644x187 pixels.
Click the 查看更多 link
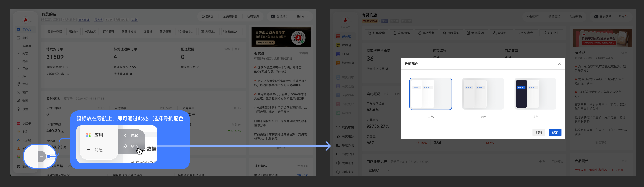click(601, 143)
